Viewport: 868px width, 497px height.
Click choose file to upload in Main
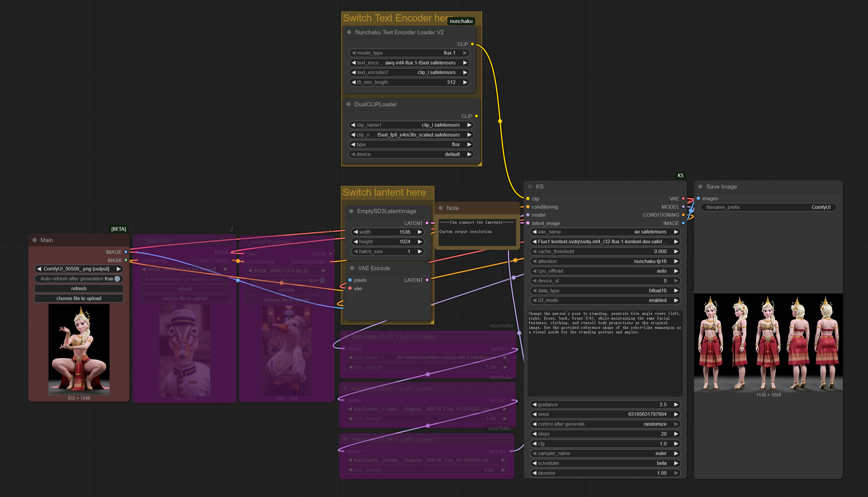[78, 299]
